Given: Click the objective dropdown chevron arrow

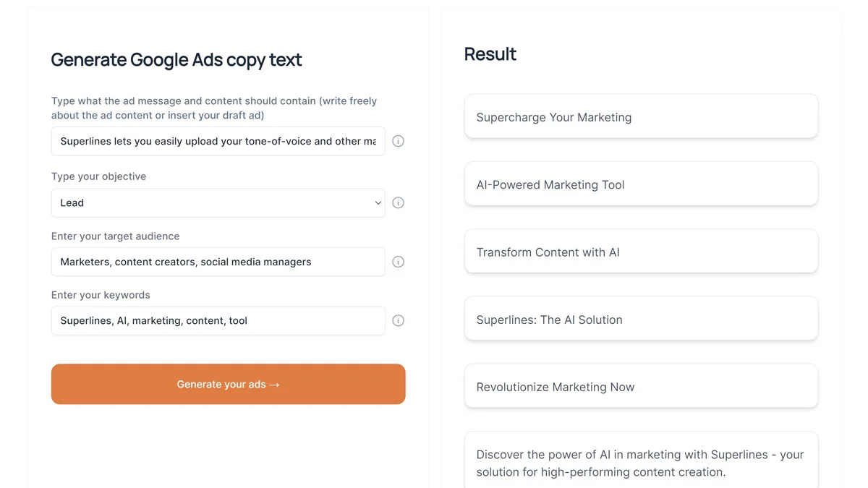Looking at the screenshot, I should [x=378, y=203].
